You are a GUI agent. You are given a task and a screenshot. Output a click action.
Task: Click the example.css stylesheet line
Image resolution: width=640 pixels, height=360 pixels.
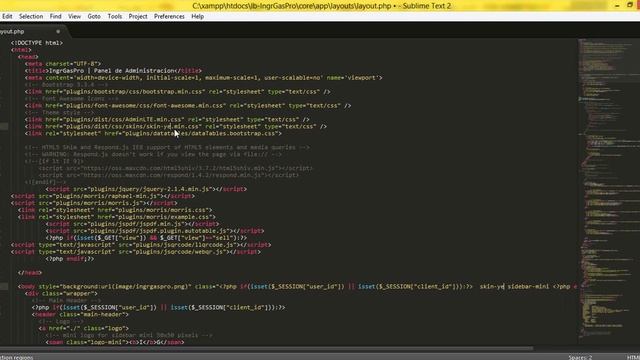point(117,217)
